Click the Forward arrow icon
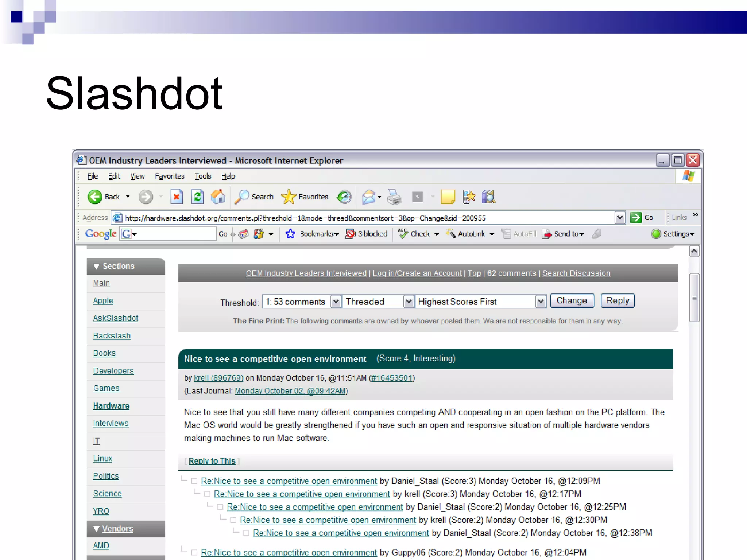The image size is (747, 560). 146,197
